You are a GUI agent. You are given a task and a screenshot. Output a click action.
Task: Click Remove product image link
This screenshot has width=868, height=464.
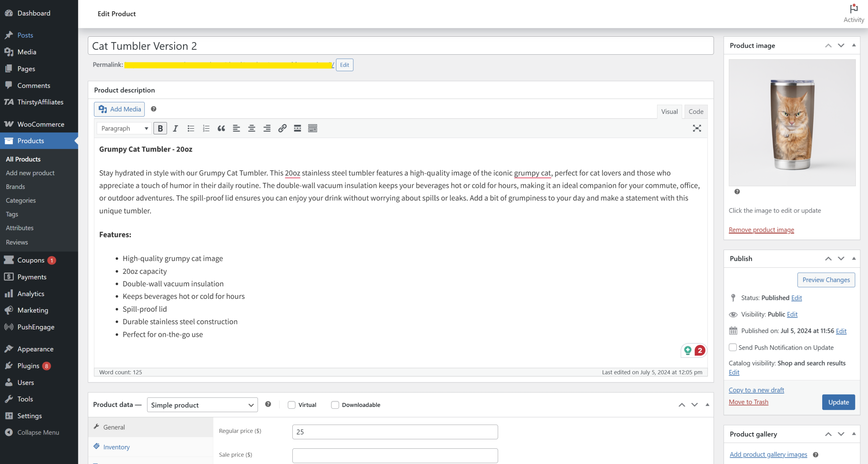[761, 230]
